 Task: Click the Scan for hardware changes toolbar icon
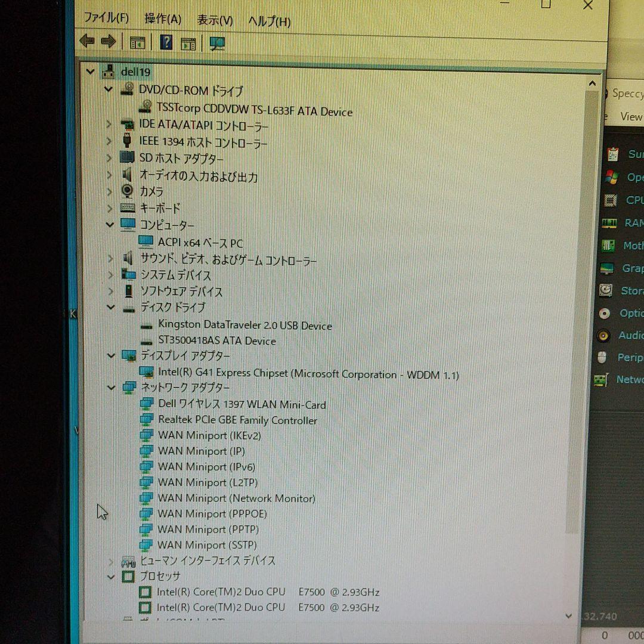tap(216, 42)
